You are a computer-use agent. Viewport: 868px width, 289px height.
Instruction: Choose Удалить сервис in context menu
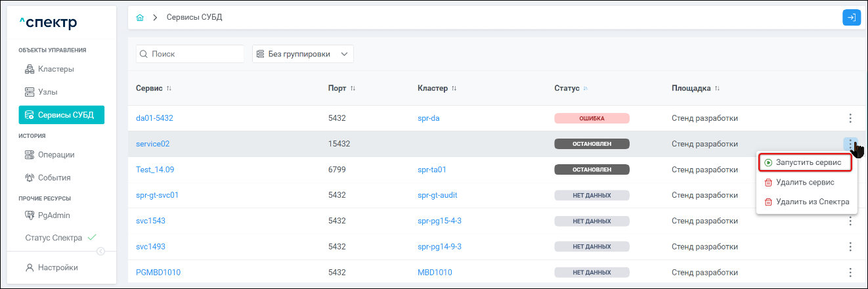(x=804, y=182)
